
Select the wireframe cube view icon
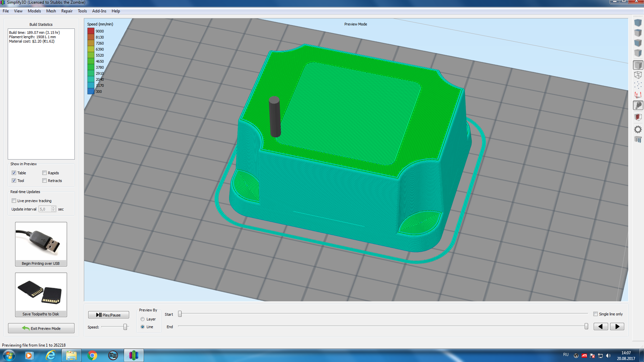[638, 75]
